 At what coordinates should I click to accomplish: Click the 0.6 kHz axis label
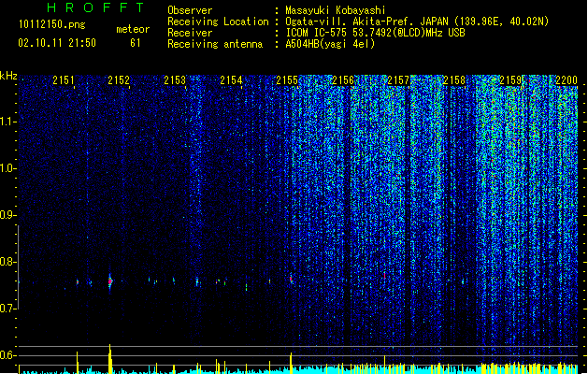(7, 355)
